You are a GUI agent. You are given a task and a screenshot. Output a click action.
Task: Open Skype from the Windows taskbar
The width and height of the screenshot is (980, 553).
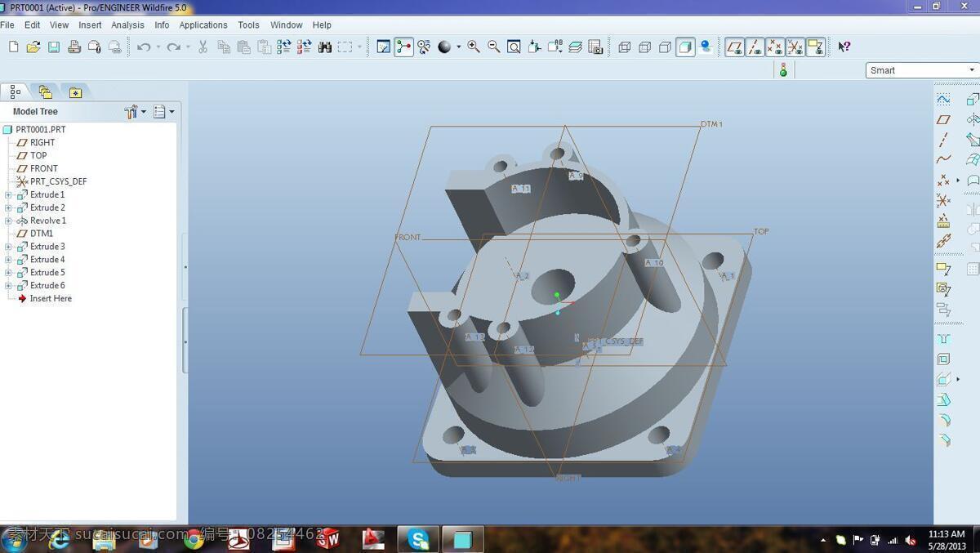tap(419, 539)
